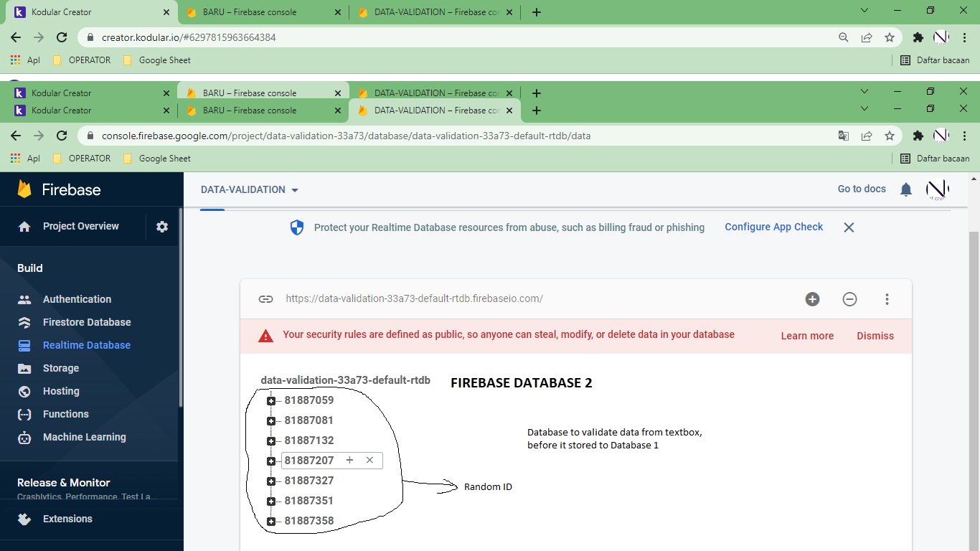The width and height of the screenshot is (980, 551).
Task: Delete node 81887207 with the X icon
Action: tap(369, 460)
